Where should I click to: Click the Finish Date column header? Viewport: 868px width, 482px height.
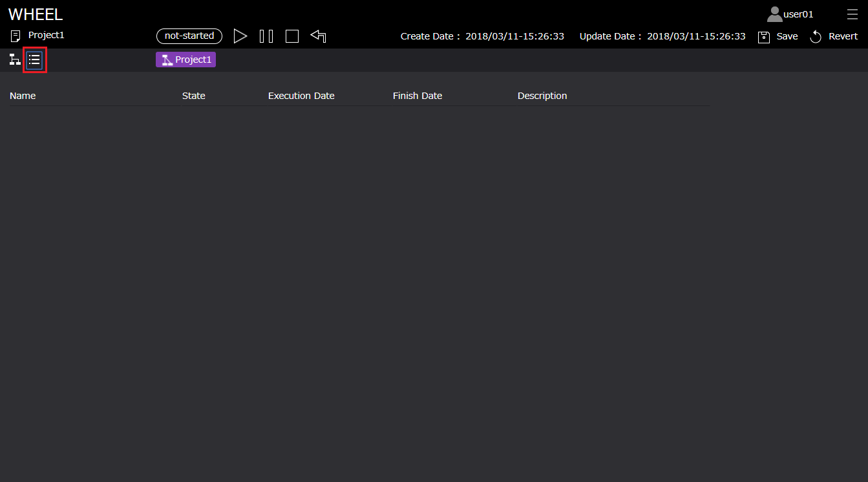[x=418, y=96]
